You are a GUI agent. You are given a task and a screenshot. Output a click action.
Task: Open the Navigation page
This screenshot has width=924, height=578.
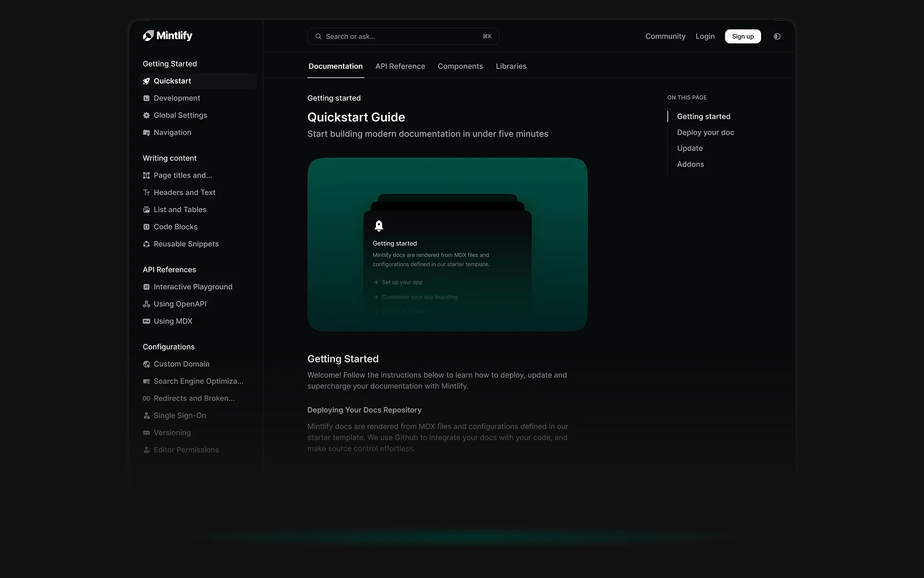(x=172, y=132)
